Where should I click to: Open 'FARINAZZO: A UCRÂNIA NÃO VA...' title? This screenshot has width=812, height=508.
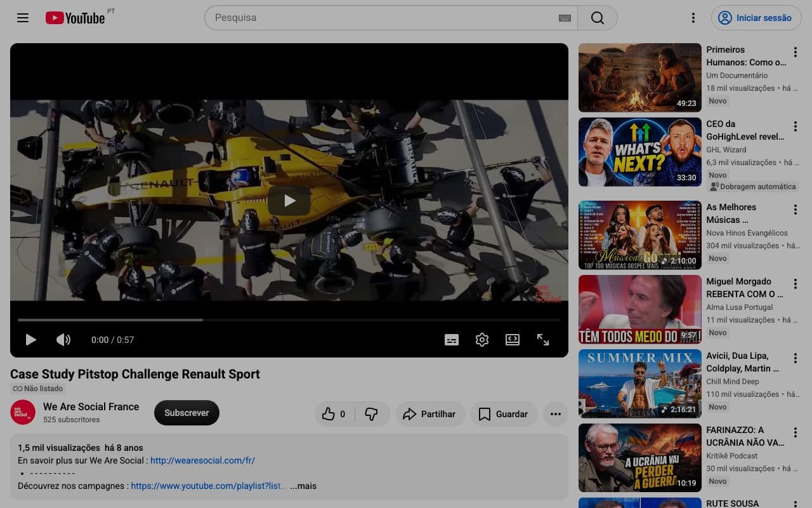point(745,436)
